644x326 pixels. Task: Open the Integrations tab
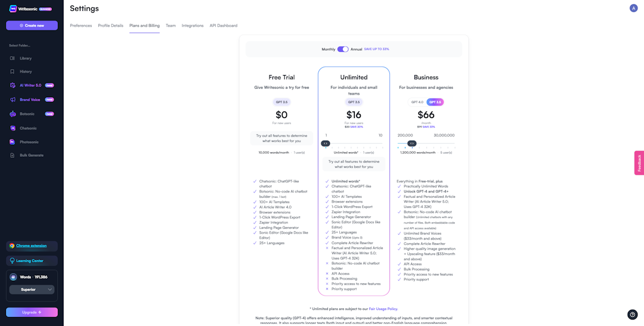click(x=193, y=26)
